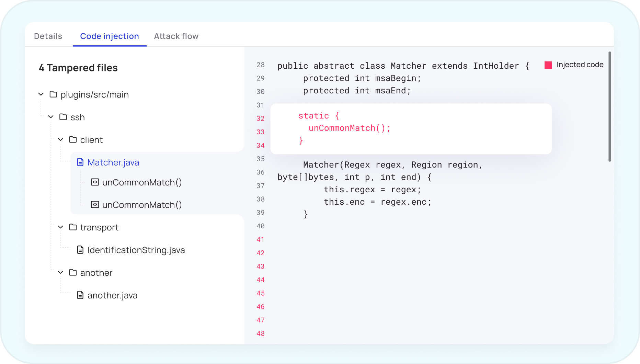Collapse the ssh directory chevron

point(50,117)
